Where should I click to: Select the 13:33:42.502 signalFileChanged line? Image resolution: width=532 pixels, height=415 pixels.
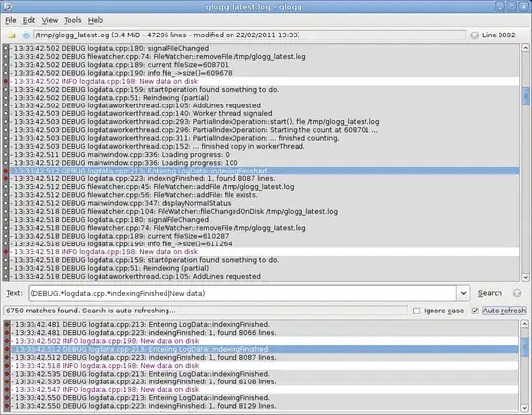pos(264,48)
